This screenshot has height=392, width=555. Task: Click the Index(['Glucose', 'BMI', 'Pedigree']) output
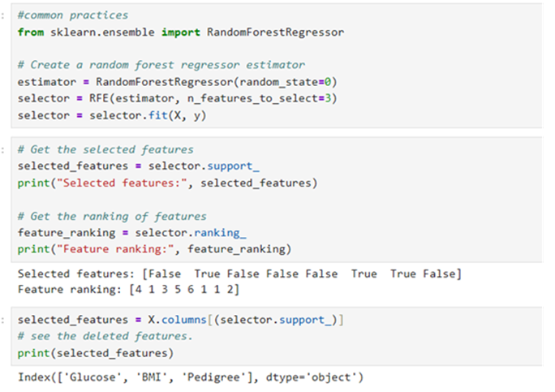pos(190,377)
